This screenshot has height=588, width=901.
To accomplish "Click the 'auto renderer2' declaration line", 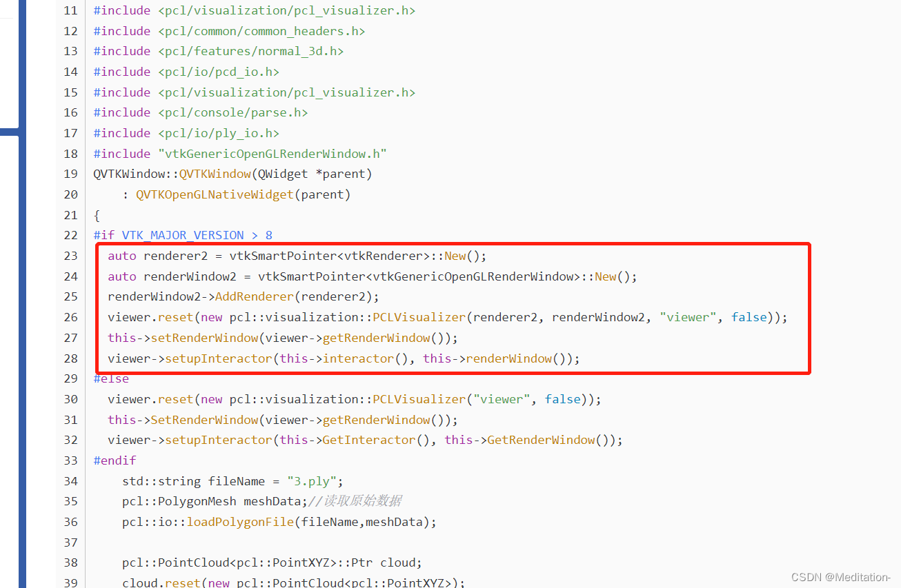I will click(x=297, y=256).
